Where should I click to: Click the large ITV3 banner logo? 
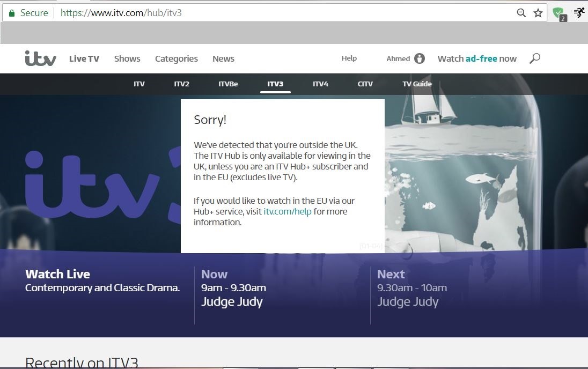[x=103, y=185]
